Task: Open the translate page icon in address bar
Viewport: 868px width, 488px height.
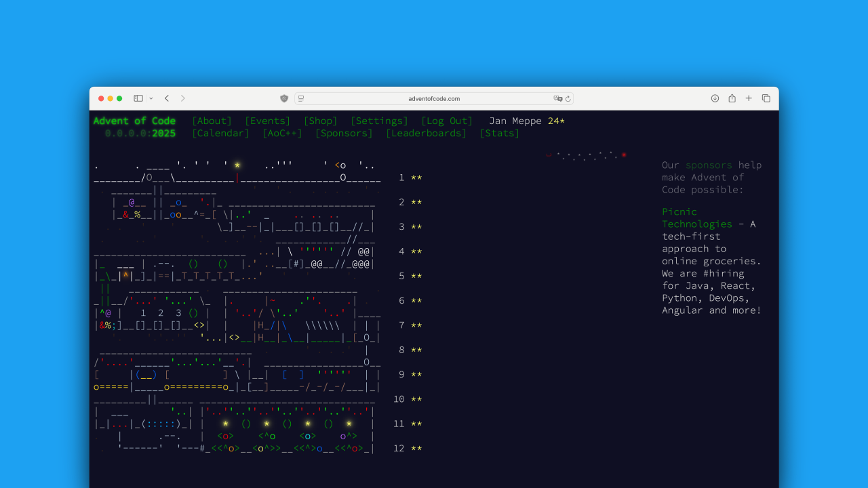Action: click(557, 98)
